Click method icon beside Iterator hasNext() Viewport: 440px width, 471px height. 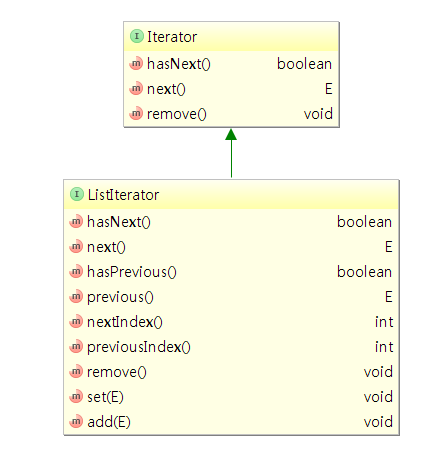tap(136, 63)
